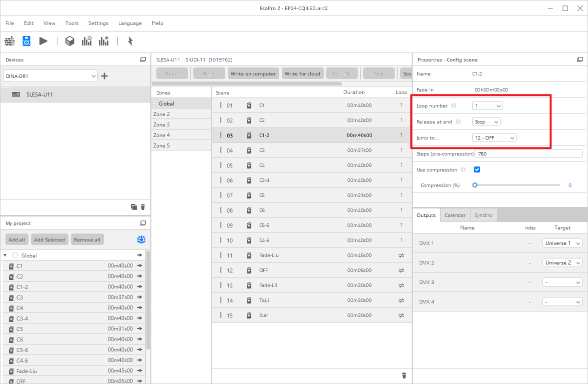Click the 3D cube icon in toolbar
588x384 pixels.
point(70,41)
